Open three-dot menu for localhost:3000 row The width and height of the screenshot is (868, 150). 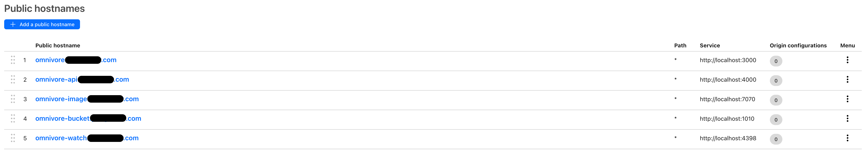pyautogui.click(x=847, y=60)
